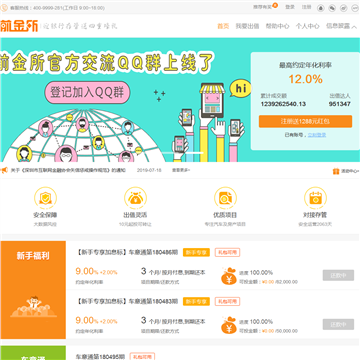360x360 pixels.
Task: Click 注册送1288元红包 button
Action: [x=305, y=121]
